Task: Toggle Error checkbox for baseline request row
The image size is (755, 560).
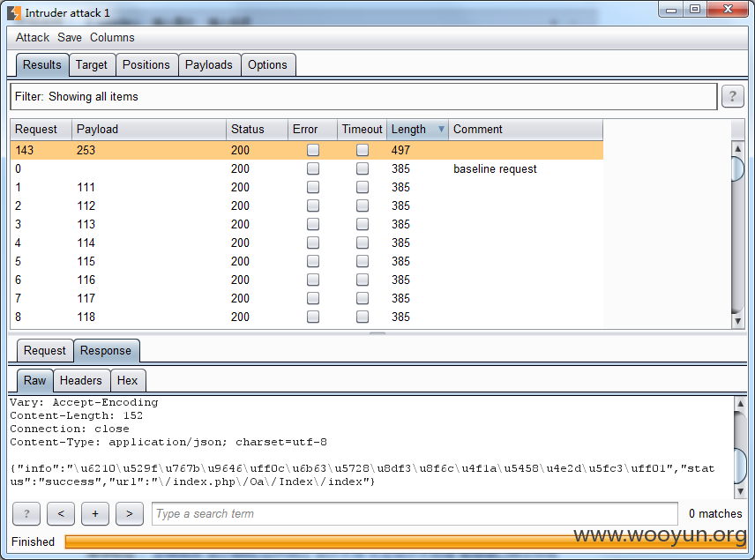Action: pos(313,168)
